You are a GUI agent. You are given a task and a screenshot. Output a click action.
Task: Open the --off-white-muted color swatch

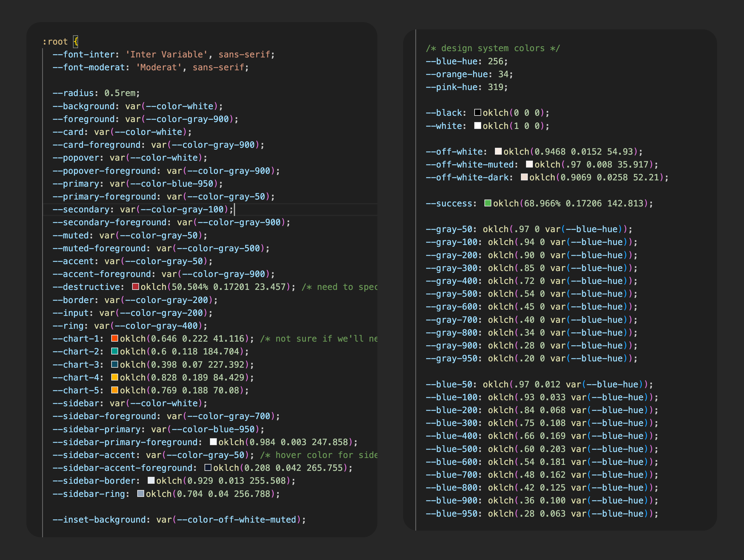529,164
